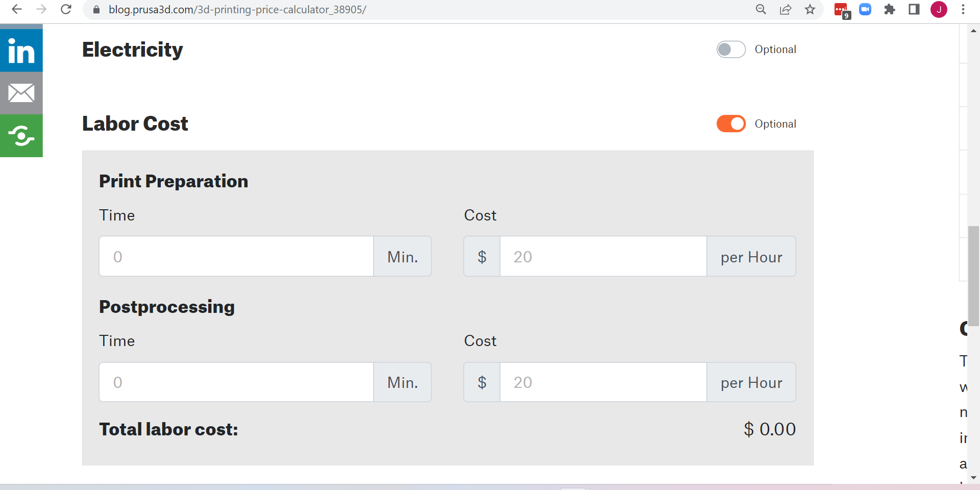Image resolution: width=980 pixels, height=490 pixels.
Task: Click Print Preparation cost per hour field
Action: 603,256
